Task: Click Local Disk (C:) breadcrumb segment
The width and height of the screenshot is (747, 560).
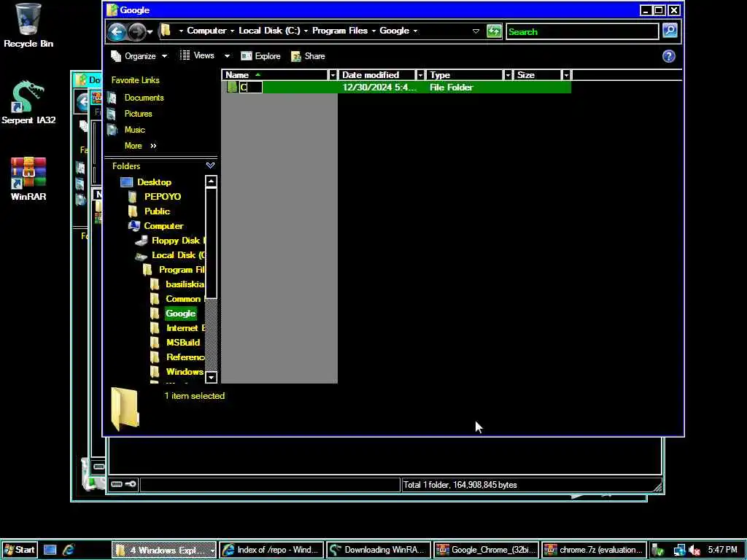Action: pos(269,31)
